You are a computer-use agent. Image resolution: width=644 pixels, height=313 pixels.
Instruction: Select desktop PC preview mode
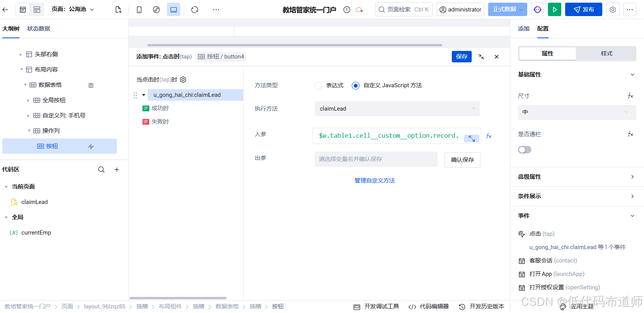click(173, 10)
